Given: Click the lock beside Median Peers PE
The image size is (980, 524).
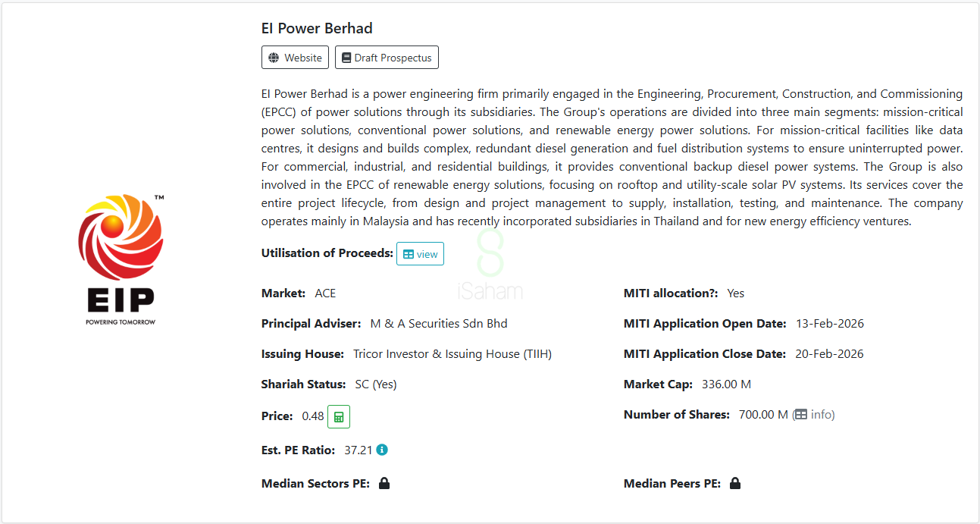Looking at the screenshot, I should (x=735, y=483).
